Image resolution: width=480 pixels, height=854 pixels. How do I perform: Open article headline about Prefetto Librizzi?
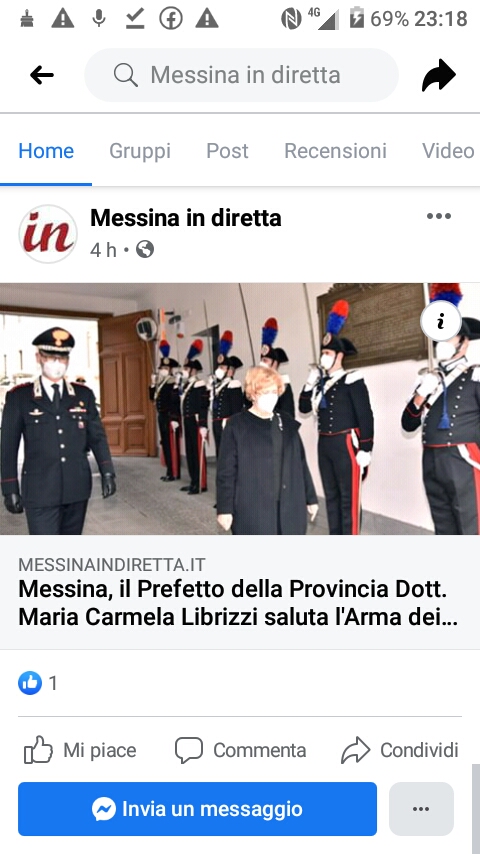238,603
